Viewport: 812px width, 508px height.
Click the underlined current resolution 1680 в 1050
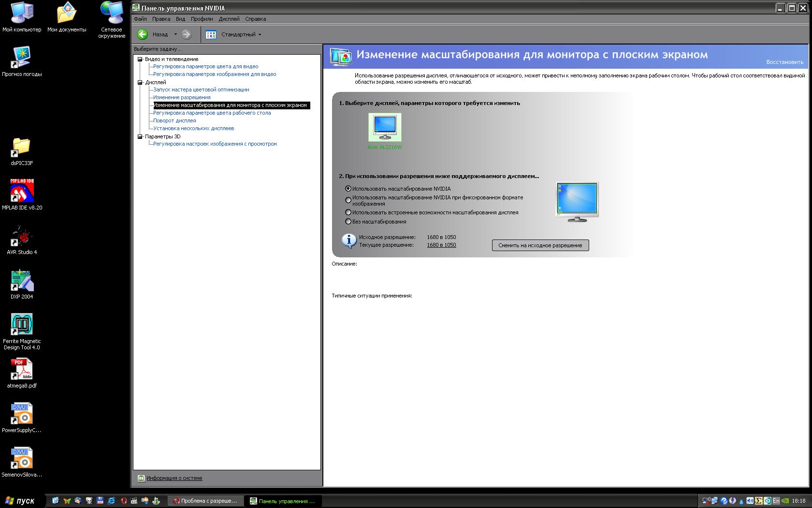click(x=441, y=245)
